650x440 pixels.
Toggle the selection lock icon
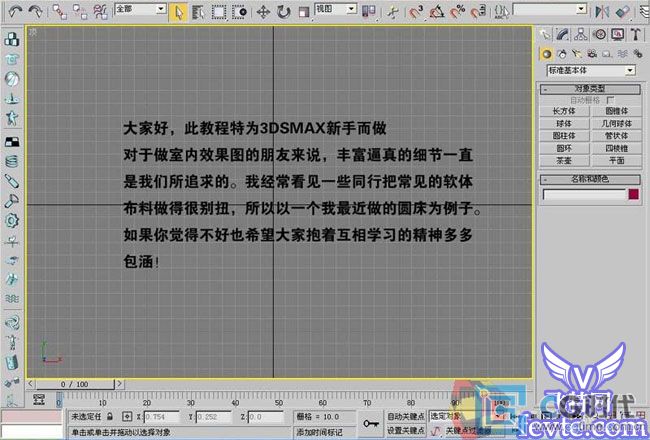point(125,417)
